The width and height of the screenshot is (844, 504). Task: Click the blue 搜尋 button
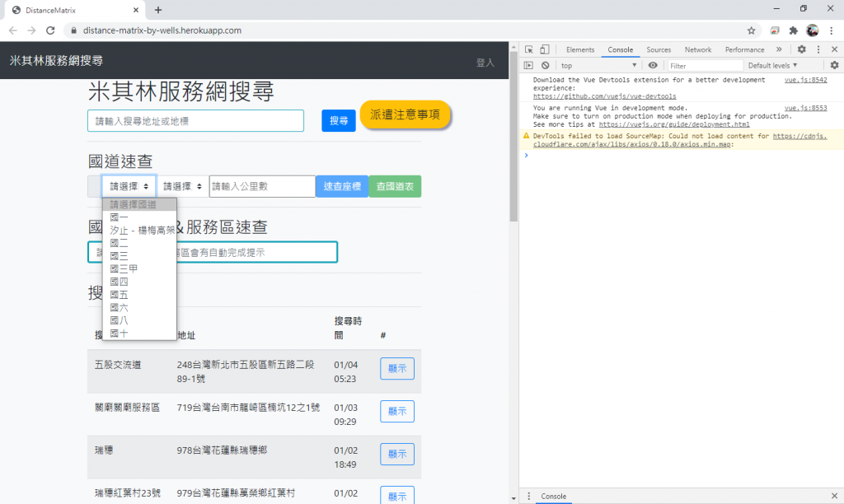339,120
